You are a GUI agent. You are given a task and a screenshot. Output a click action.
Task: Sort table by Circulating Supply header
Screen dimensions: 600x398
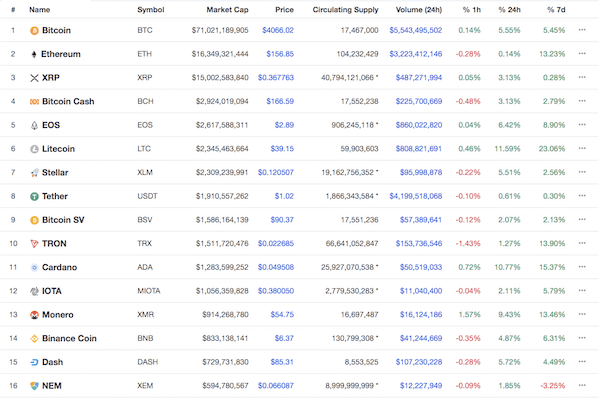pyautogui.click(x=345, y=10)
